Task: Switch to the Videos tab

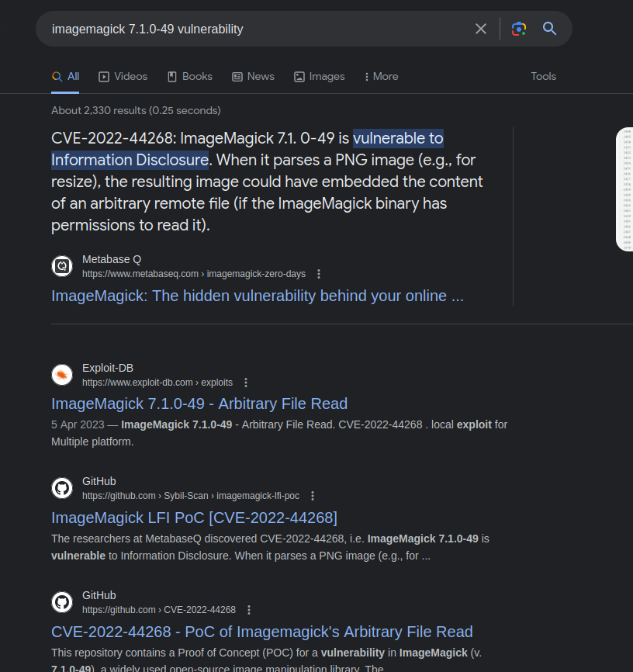Action: tap(123, 76)
